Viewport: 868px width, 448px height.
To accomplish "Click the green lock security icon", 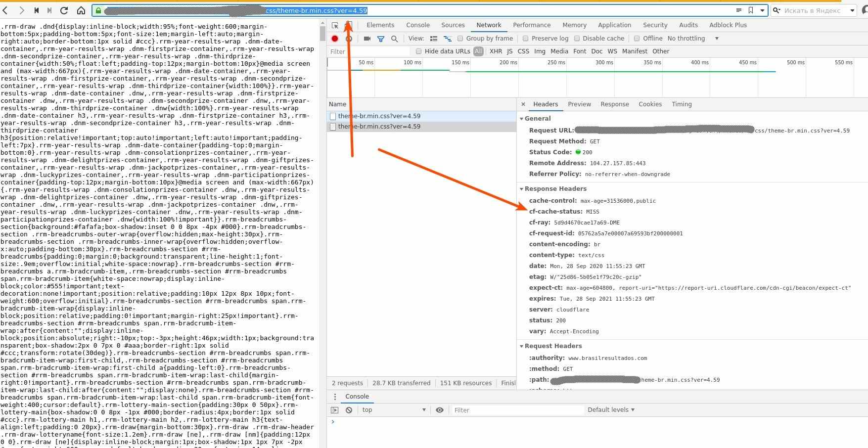I will 98,10.
